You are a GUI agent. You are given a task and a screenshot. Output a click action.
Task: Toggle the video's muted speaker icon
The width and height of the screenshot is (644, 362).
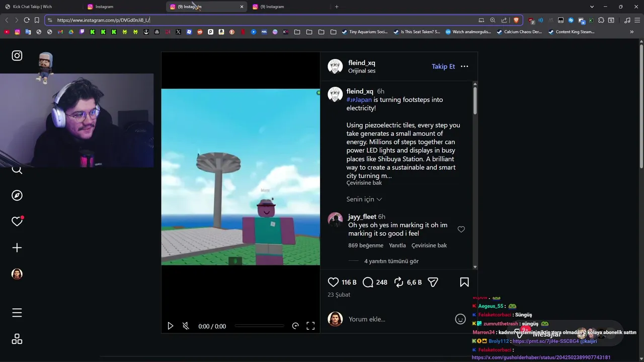[x=186, y=326]
